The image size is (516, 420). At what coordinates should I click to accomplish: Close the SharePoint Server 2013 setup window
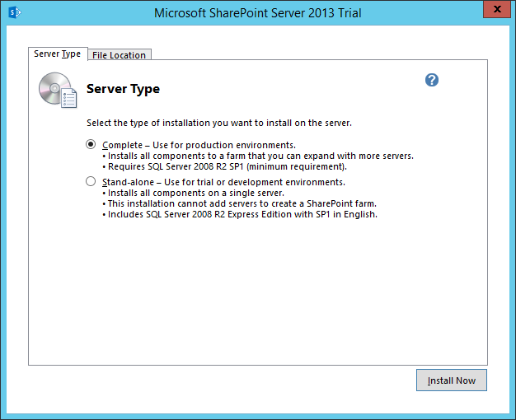coord(495,11)
